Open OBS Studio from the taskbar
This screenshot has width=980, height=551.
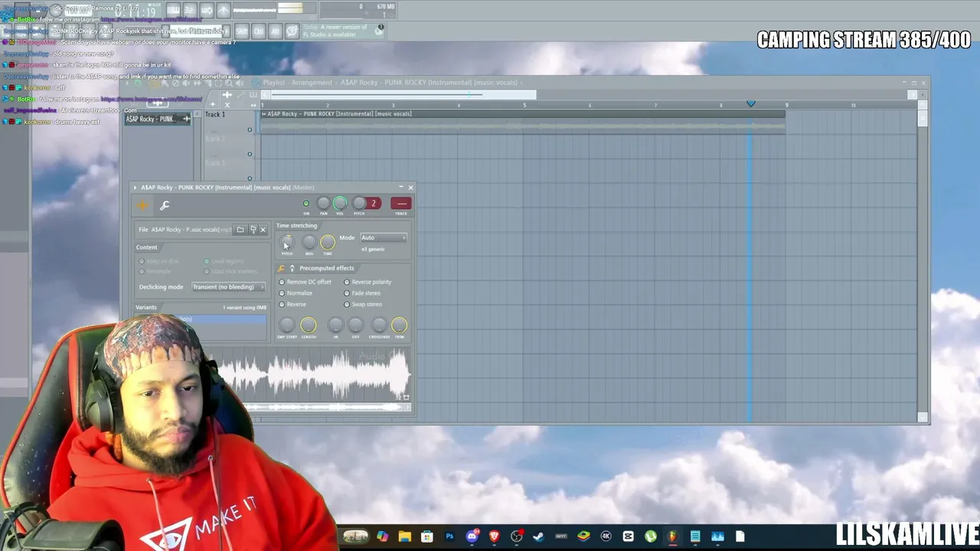tap(517, 536)
